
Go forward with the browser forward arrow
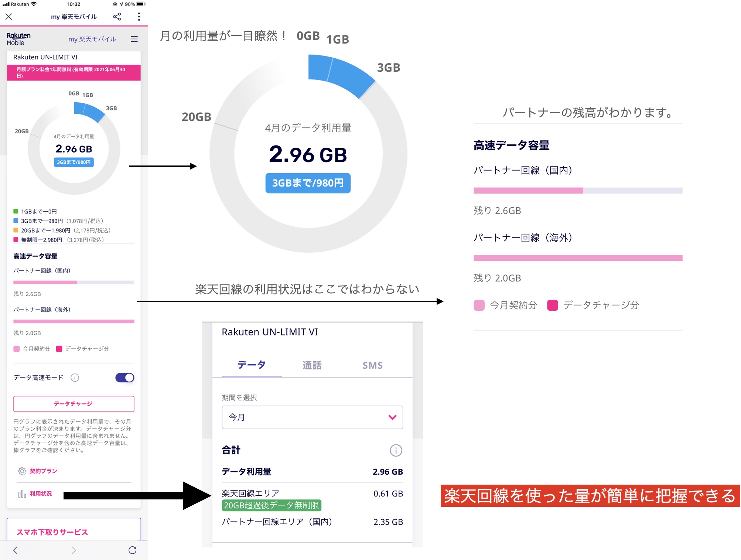(74, 550)
